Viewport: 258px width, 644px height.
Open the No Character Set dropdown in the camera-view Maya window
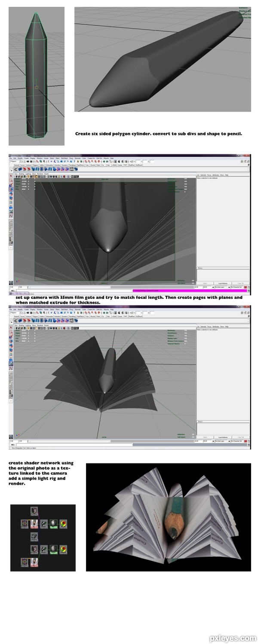(237, 287)
